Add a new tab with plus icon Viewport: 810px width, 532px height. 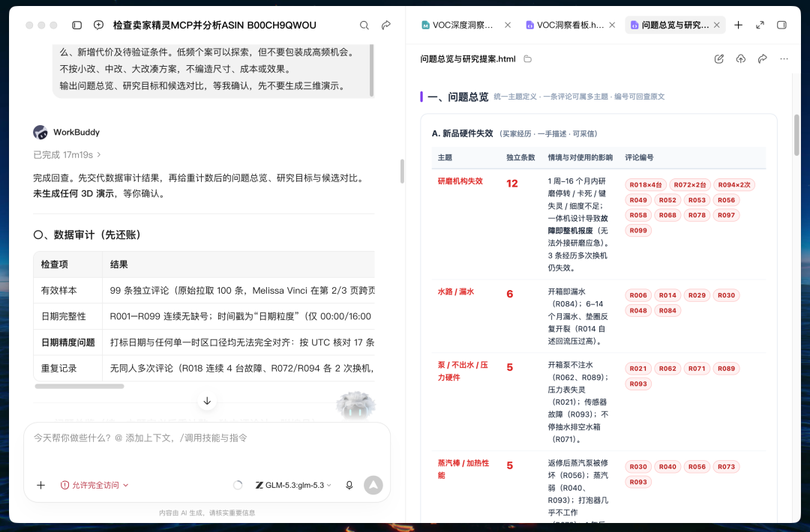(x=738, y=25)
